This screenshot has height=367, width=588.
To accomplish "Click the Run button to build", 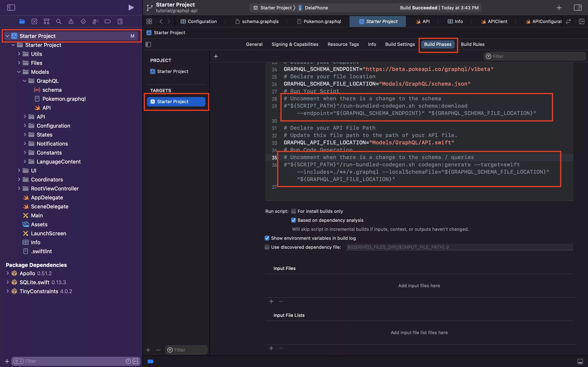I will pos(131,8).
